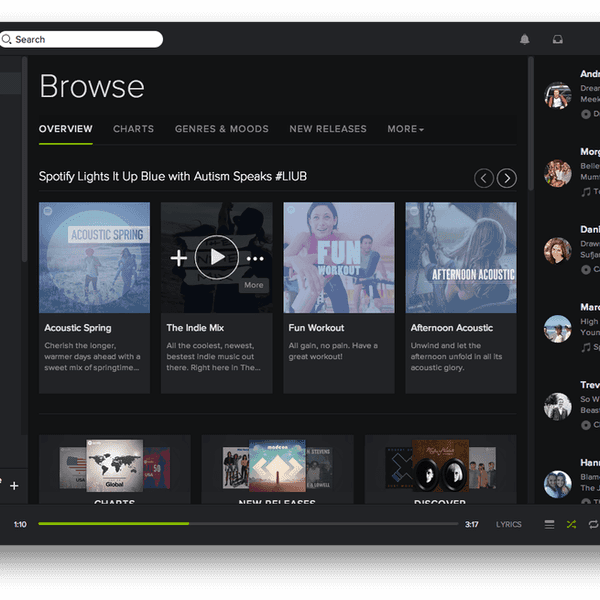Toggle repeat playback

[593, 524]
